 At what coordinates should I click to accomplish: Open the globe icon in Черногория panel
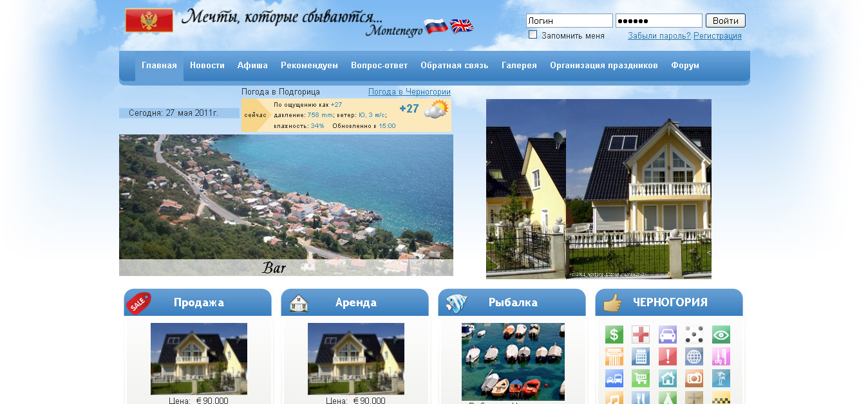[694, 356]
